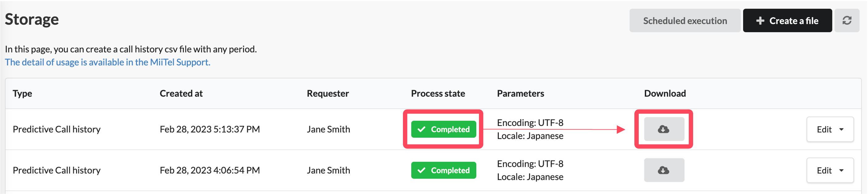Click the plus icon on Create a file
Viewport: 868px width, 194px height.
[x=760, y=21]
